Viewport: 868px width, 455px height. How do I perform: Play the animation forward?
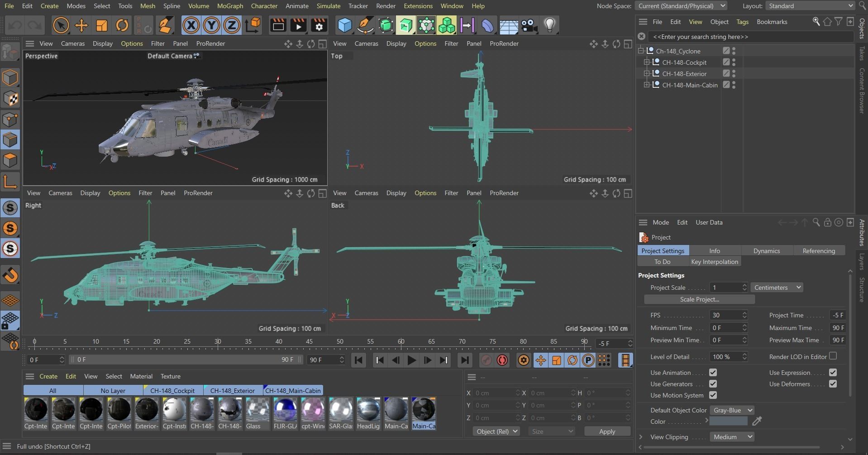point(411,360)
